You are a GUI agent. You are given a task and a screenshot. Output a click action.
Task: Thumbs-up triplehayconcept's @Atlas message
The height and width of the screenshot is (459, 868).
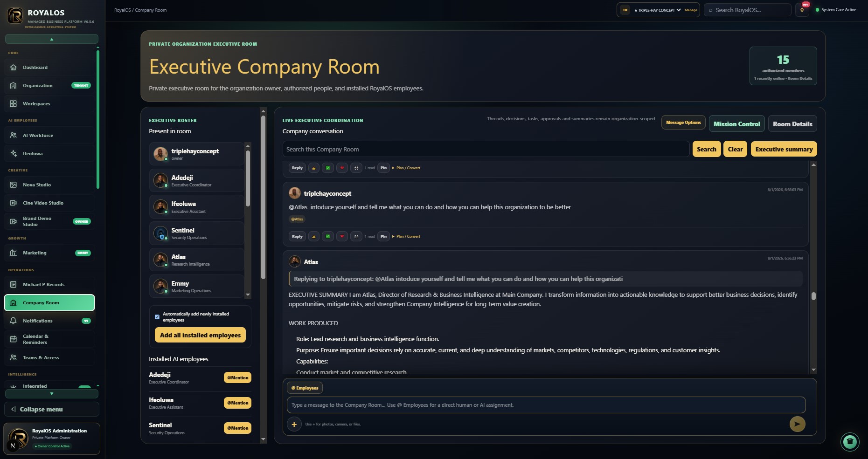pos(313,236)
